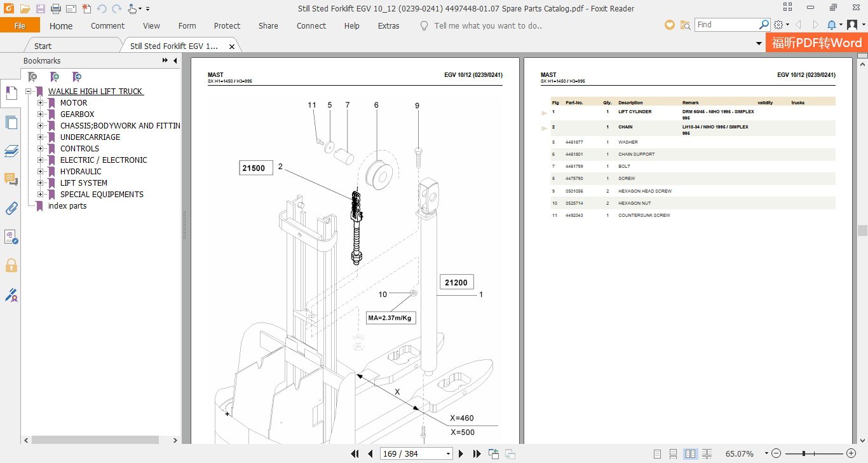
Task: Expand the HYDRAULIC bookmark node
Action: 40,171
